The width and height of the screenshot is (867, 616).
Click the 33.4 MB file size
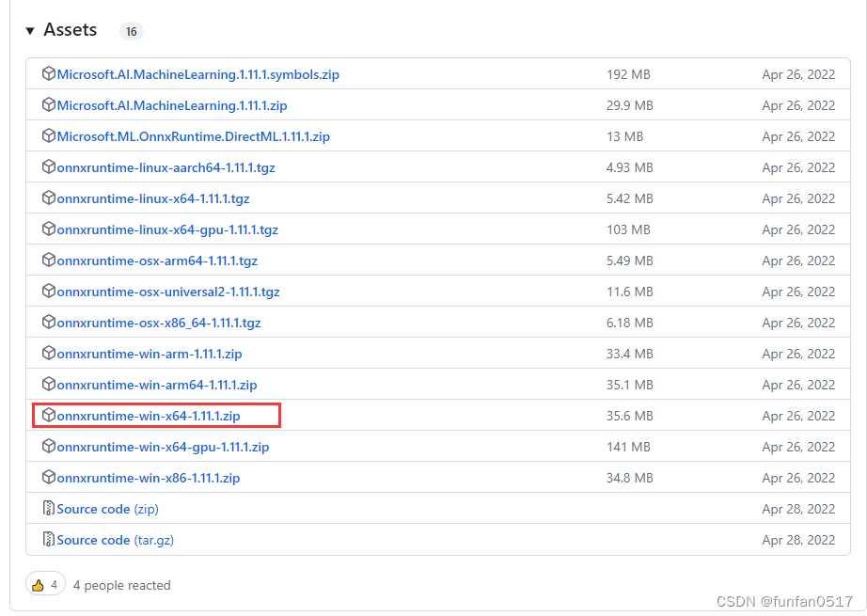click(630, 353)
